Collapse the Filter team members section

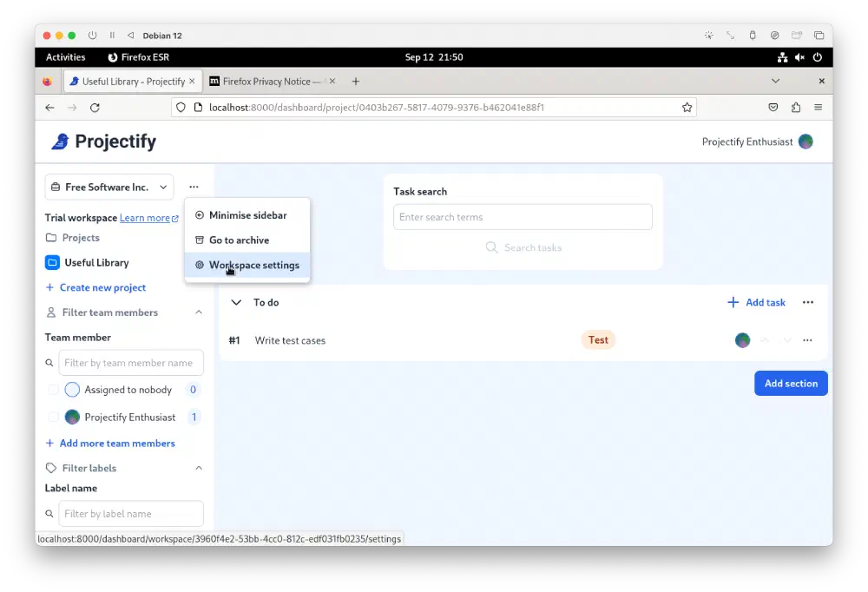click(x=199, y=312)
